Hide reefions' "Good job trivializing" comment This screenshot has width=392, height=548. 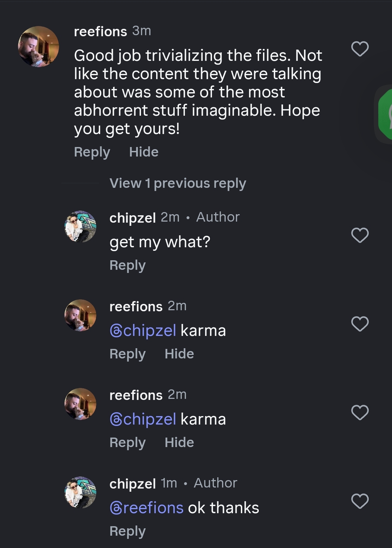pyautogui.click(x=143, y=152)
